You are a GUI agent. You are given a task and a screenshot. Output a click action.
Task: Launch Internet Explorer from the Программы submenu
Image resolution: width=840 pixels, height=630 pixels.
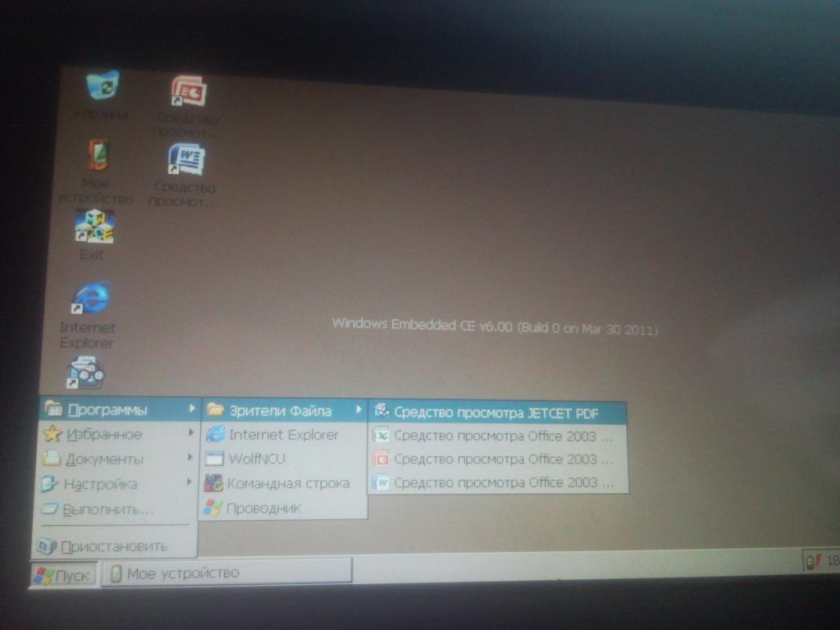(x=284, y=435)
